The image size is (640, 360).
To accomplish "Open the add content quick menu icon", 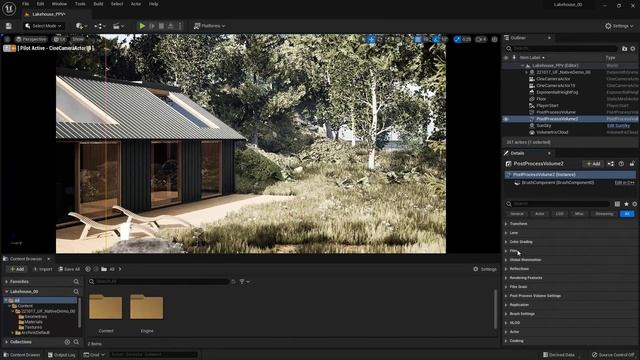I will (81, 26).
